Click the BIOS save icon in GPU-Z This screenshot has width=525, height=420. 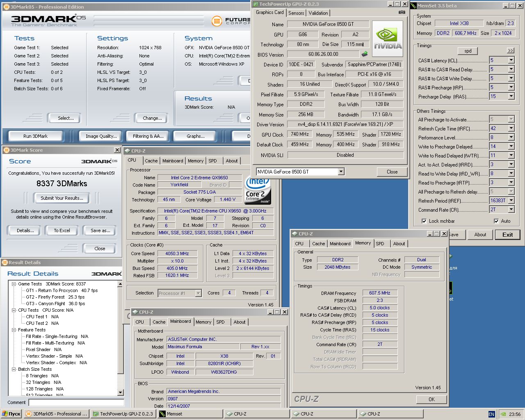click(364, 54)
